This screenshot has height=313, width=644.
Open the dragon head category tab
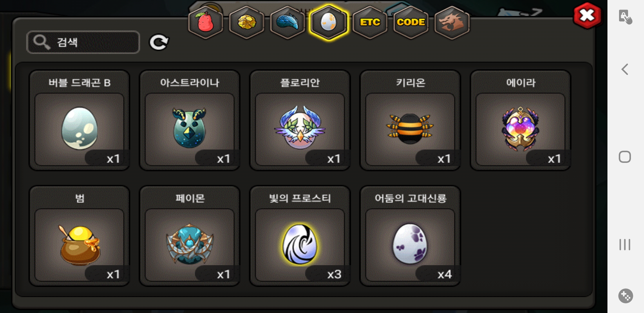(x=452, y=22)
